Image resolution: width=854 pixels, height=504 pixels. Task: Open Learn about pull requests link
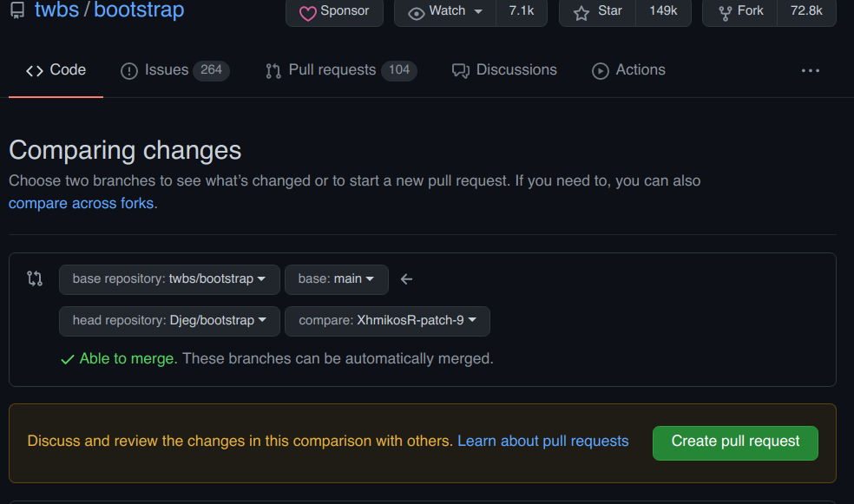pyautogui.click(x=543, y=441)
